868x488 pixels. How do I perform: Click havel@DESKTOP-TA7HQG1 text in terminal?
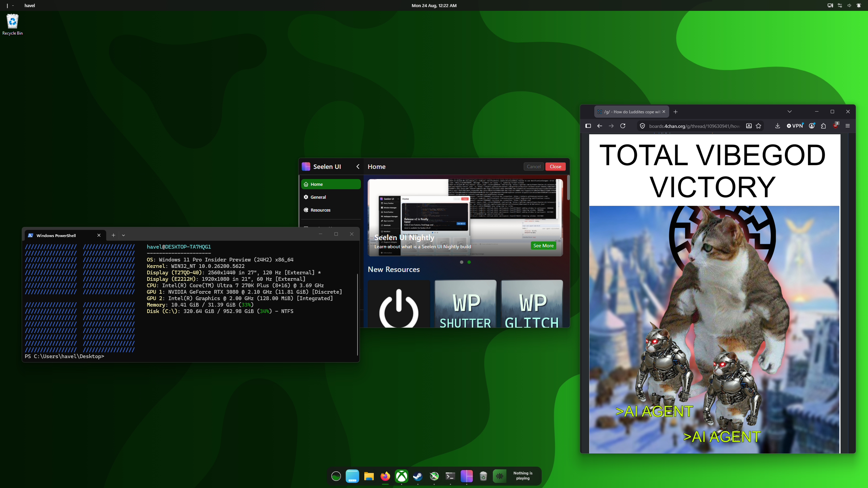pyautogui.click(x=179, y=247)
